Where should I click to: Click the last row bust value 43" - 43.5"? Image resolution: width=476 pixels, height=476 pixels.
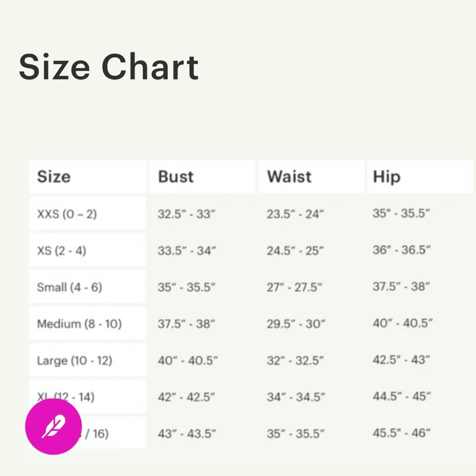[x=187, y=433]
